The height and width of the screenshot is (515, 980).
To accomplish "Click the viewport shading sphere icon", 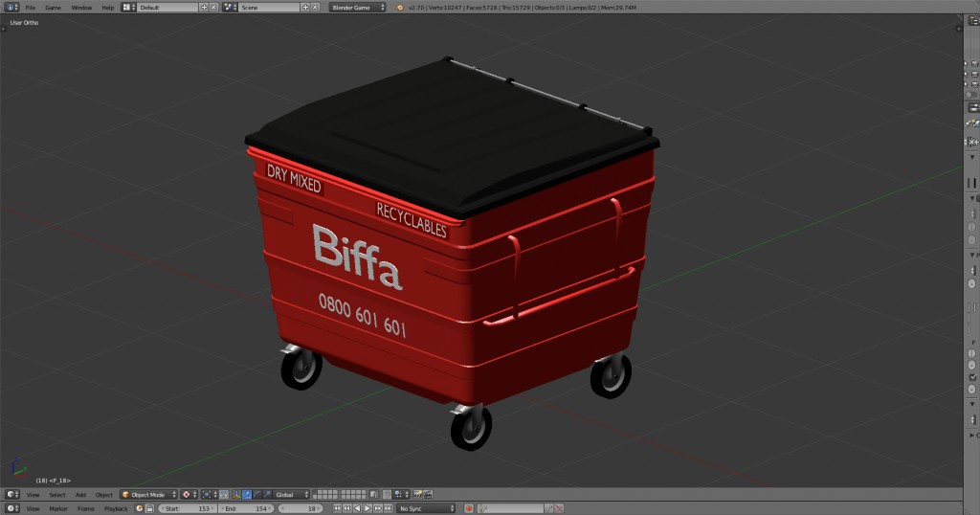I will 187,495.
